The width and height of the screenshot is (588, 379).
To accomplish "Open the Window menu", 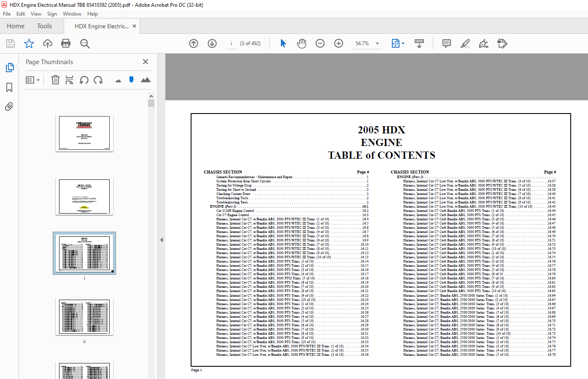I will tap(72, 14).
